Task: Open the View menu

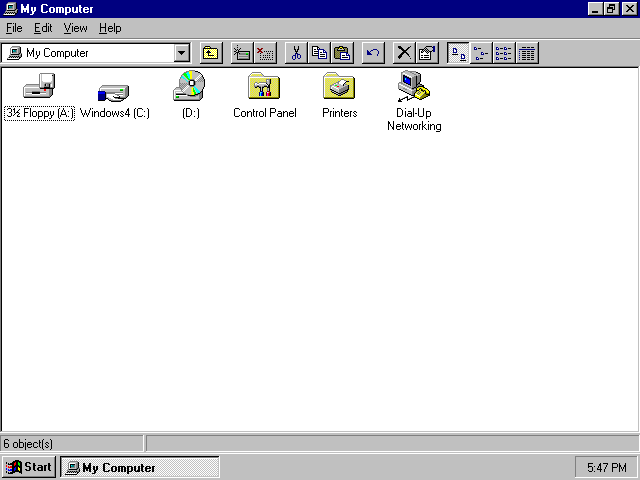Action: [76, 28]
